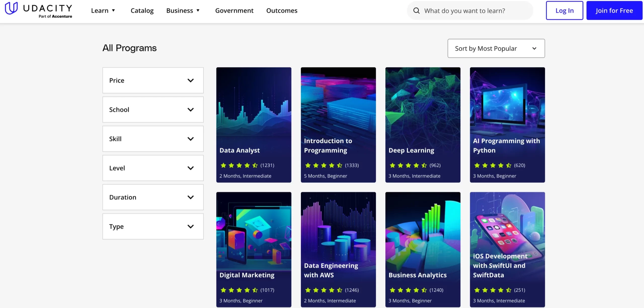
Task: Open the Business menu
Action: point(183,11)
